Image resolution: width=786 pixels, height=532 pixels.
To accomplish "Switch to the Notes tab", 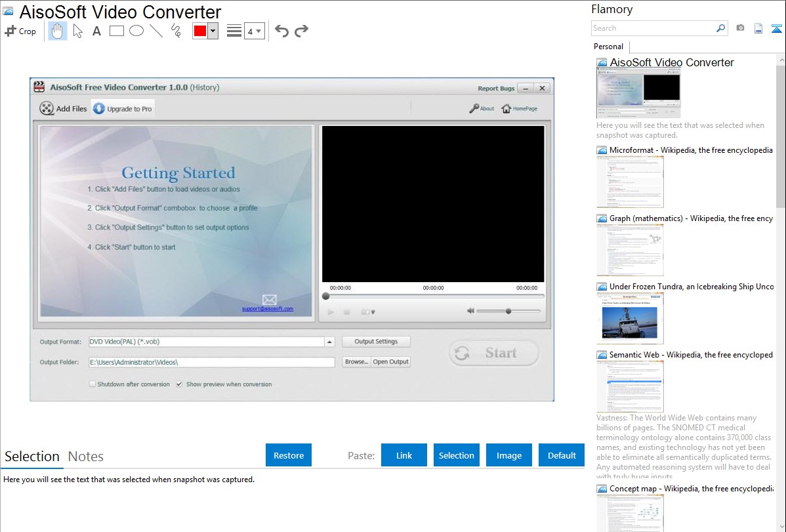I will (86, 457).
